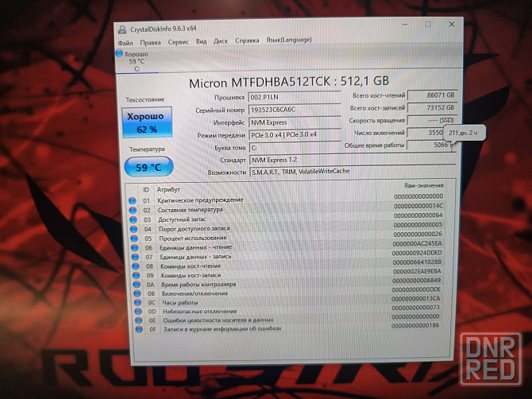Click status icon for Время работы контроллера
Viewport: 532px width, 399px height.
137,285
